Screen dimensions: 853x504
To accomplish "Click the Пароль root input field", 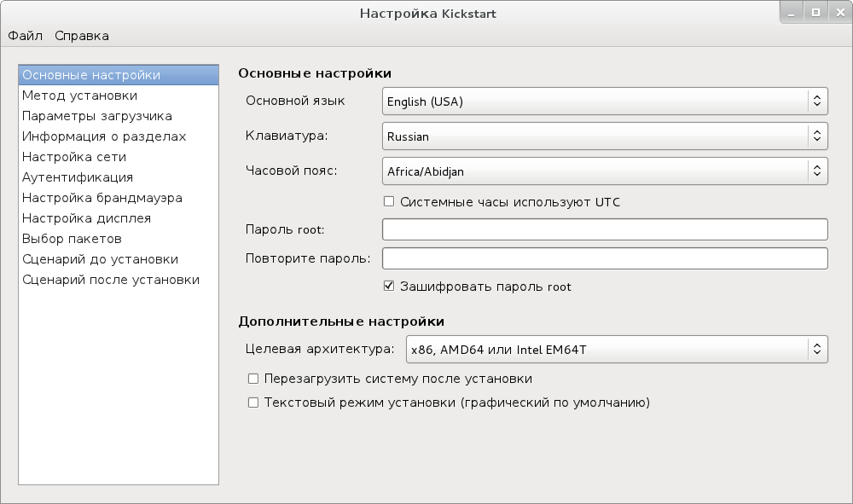I will click(x=605, y=229).
